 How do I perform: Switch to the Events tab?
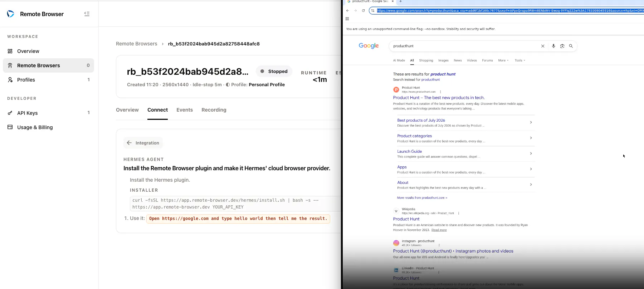185,110
